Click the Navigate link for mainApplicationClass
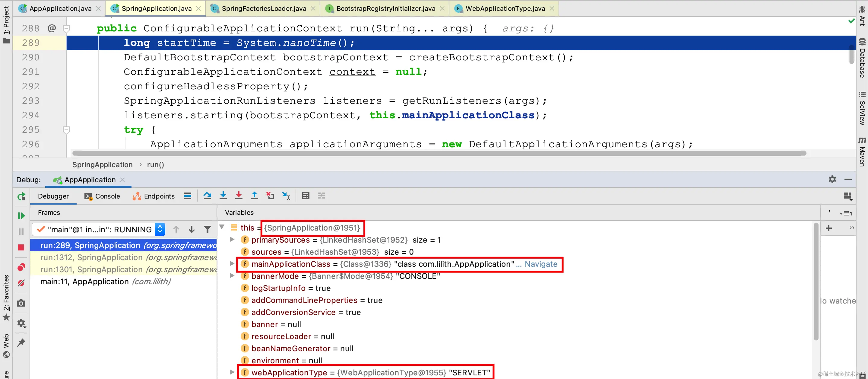This screenshot has width=868, height=379. click(x=540, y=264)
